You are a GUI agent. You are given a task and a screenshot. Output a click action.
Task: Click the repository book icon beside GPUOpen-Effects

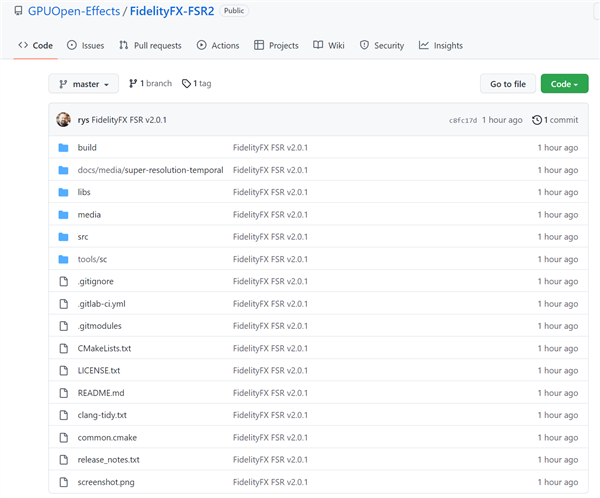coord(18,11)
